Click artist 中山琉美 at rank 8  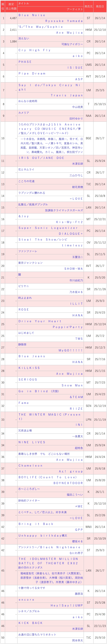click(x=77, y=107)
